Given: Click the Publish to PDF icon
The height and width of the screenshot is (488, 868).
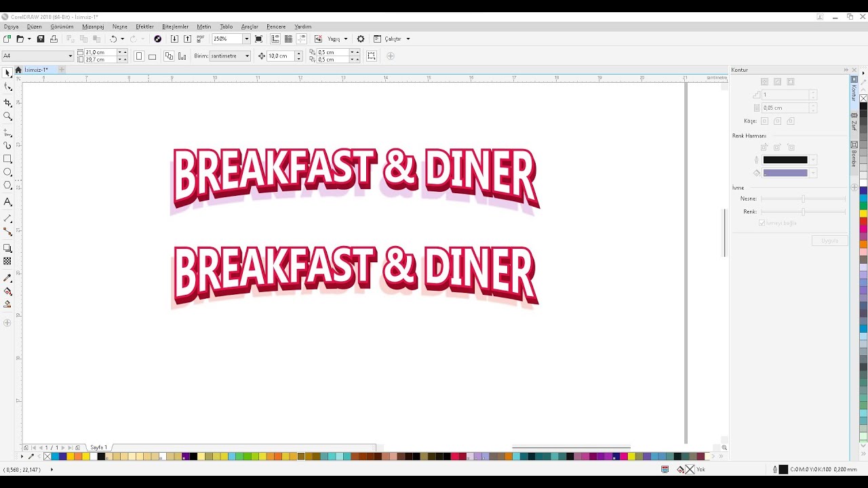Looking at the screenshot, I should click(201, 39).
